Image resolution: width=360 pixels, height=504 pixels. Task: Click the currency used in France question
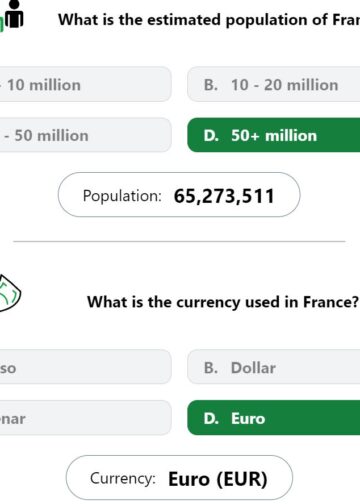point(223,302)
